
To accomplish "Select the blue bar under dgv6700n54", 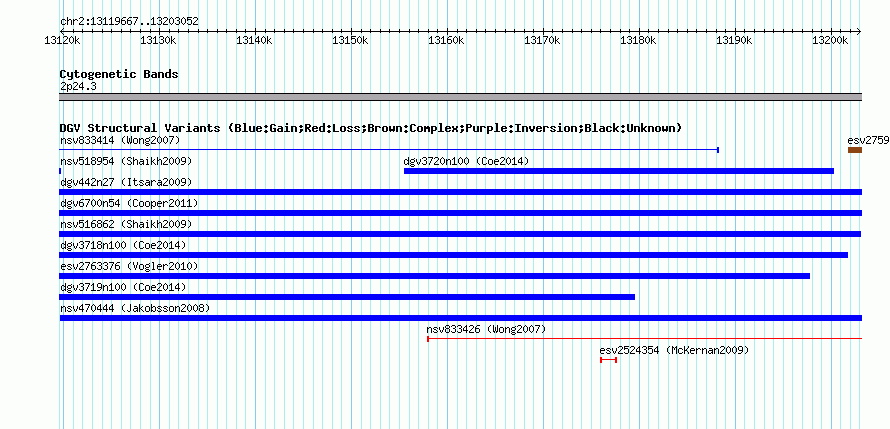I will coord(461,213).
